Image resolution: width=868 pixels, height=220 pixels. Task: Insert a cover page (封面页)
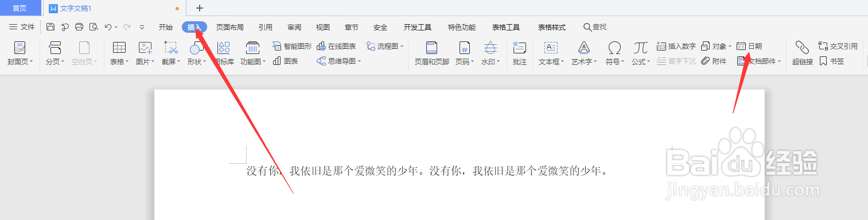coord(20,54)
